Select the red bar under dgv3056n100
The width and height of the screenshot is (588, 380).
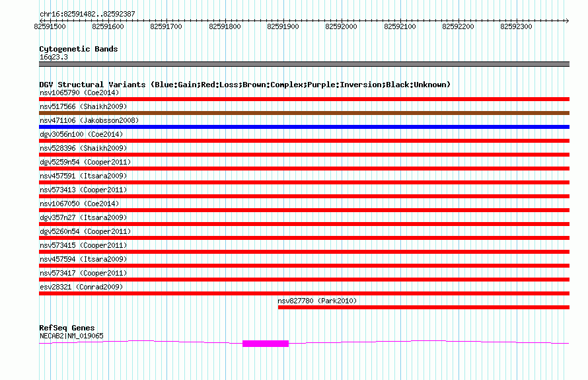(x=304, y=141)
